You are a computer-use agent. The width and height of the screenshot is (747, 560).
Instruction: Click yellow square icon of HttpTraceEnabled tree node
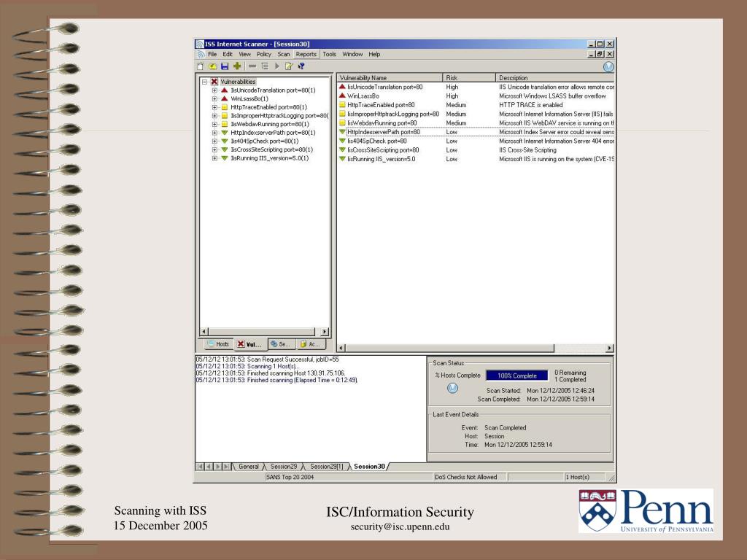click(x=225, y=107)
